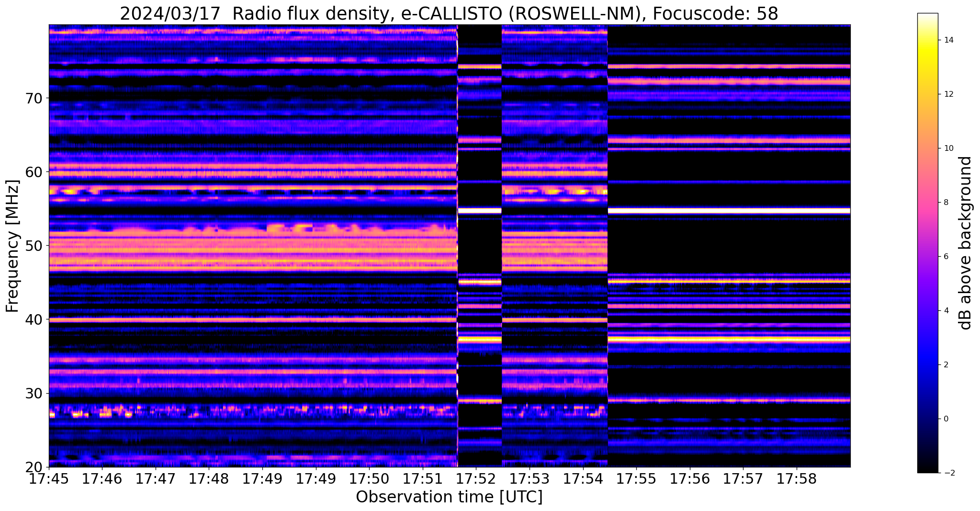This screenshot has height=511, width=980.
Task: Click the 17:50 time tick label
Action: pos(369,479)
